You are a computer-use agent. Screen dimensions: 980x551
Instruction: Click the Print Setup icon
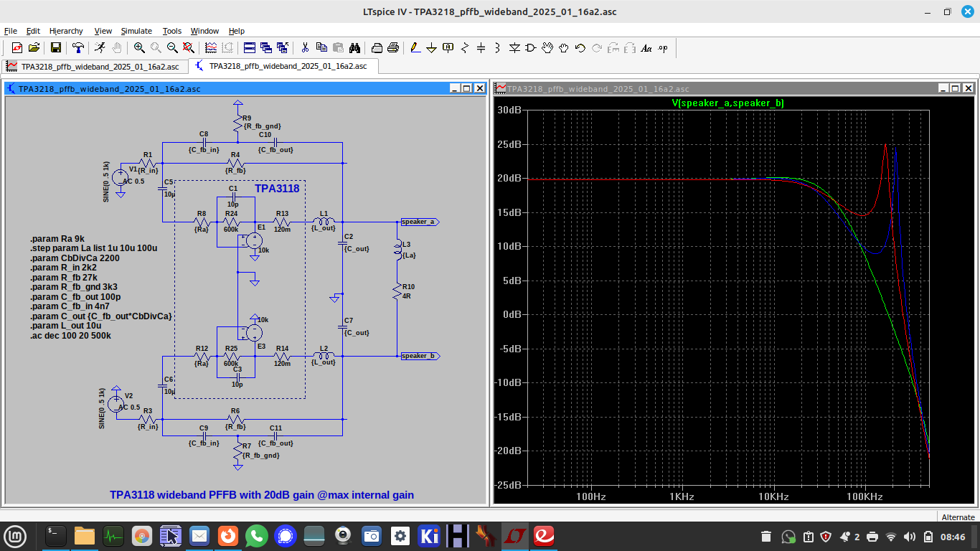pos(377,48)
